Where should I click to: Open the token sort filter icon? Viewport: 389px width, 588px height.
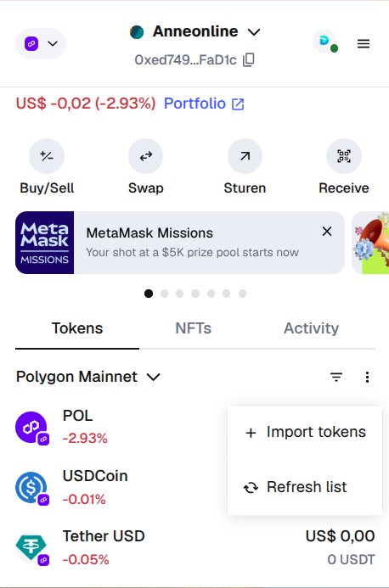point(336,377)
